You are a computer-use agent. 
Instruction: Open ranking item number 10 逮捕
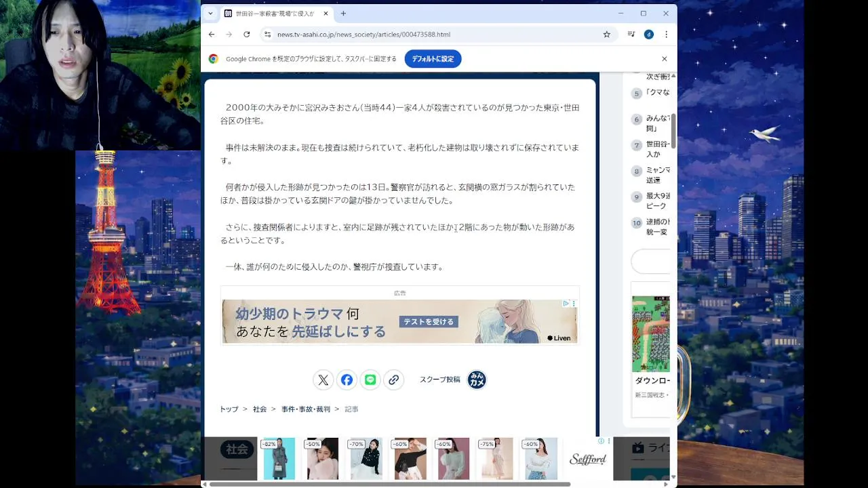651,226
